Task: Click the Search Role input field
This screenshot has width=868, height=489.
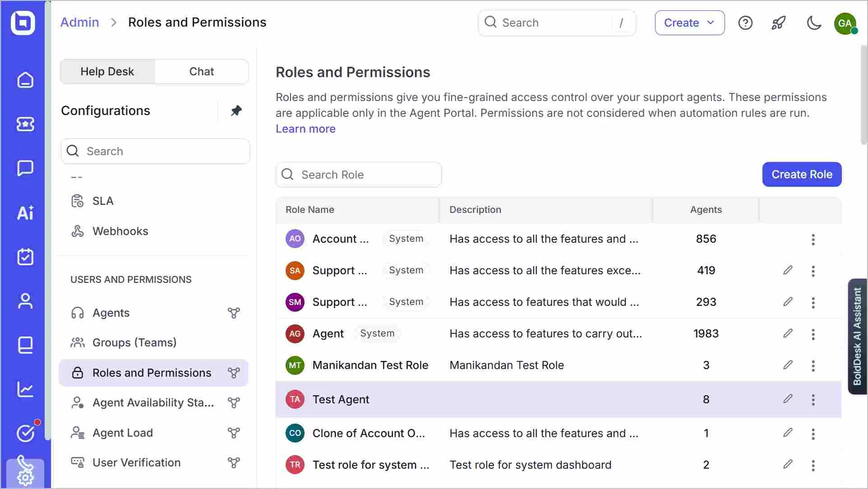Action: click(x=359, y=175)
